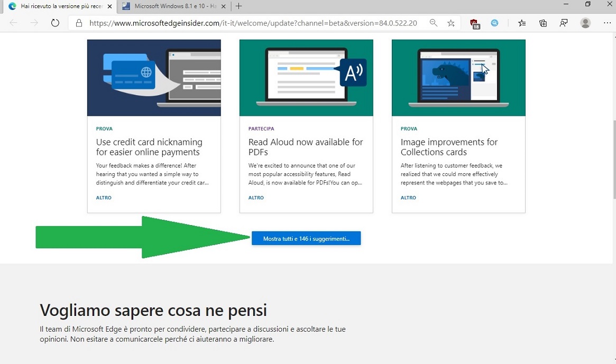
Task: Open 'Read Aloud now available for PDFs' title
Action: 306,147
